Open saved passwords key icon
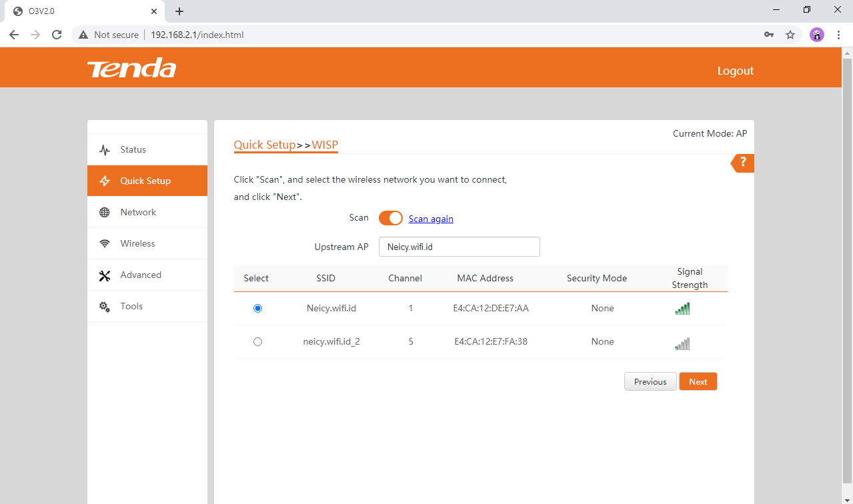Image resolution: width=853 pixels, height=504 pixels. click(769, 35)
